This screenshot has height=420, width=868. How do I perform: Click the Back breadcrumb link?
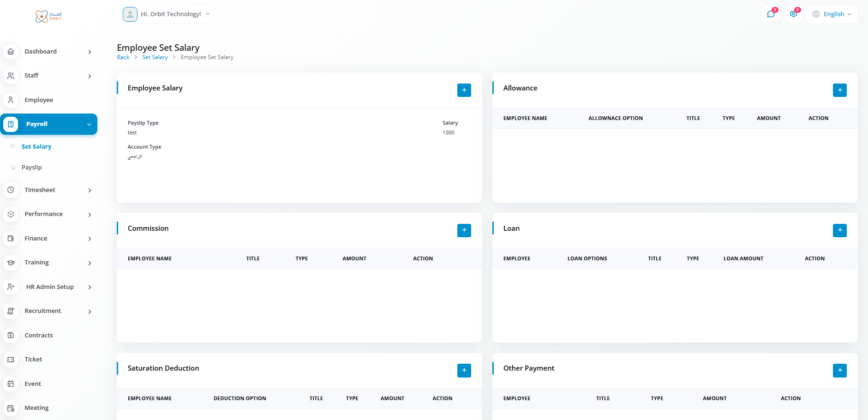(123, 57)
